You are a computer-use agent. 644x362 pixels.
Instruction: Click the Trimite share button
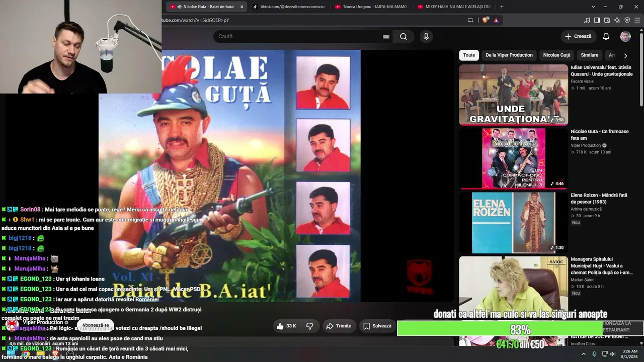pyautogui.click(x=338, y=326)
